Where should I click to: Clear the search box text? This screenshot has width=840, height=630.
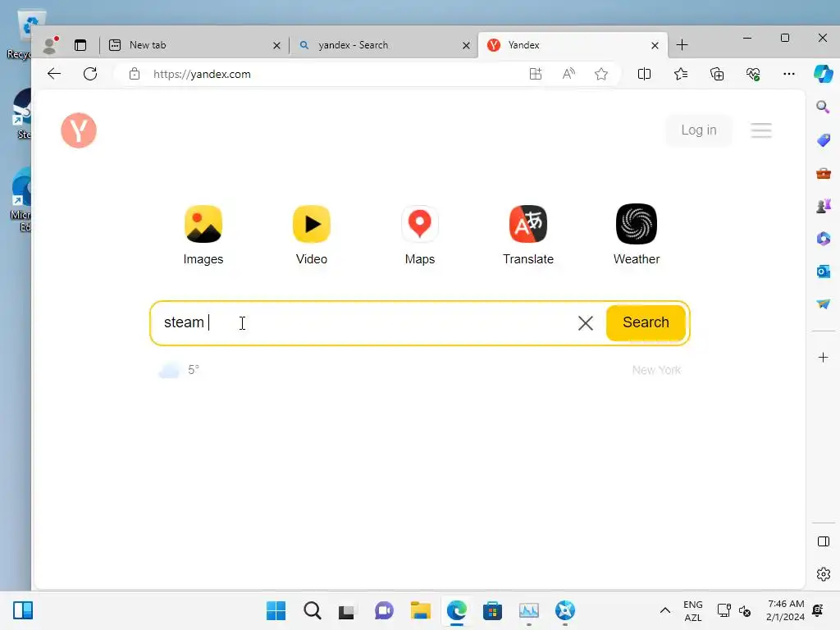pyautogui.click(x=586, y=322)
